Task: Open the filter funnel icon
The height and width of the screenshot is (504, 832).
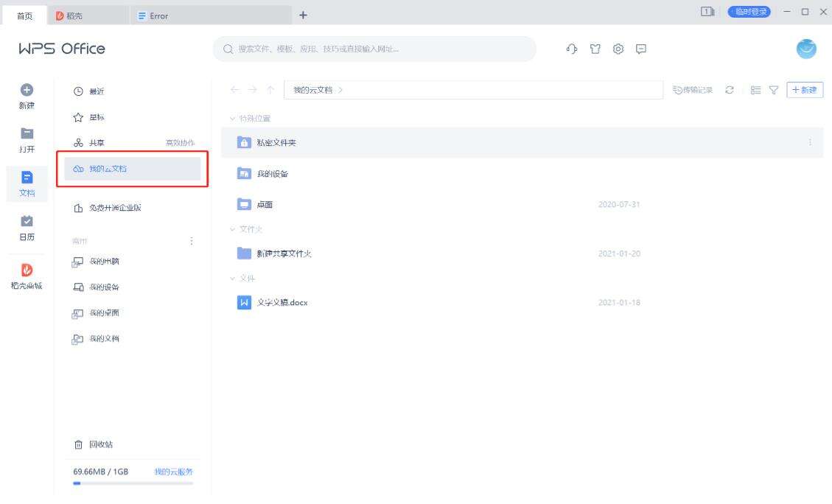Action: click(775, 90)
